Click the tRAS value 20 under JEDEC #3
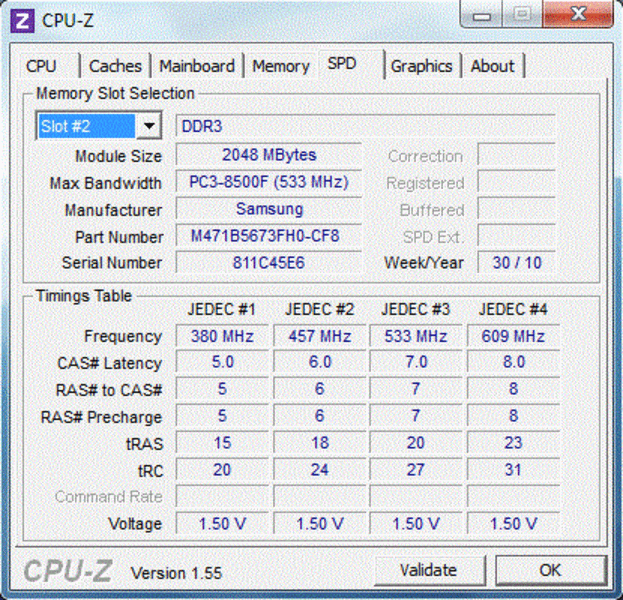 (x=416, y=443)
